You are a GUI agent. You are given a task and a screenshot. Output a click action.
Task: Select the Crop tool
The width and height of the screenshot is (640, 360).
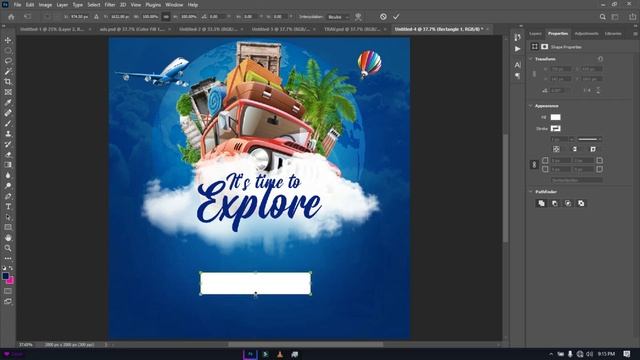click(8, 82)
